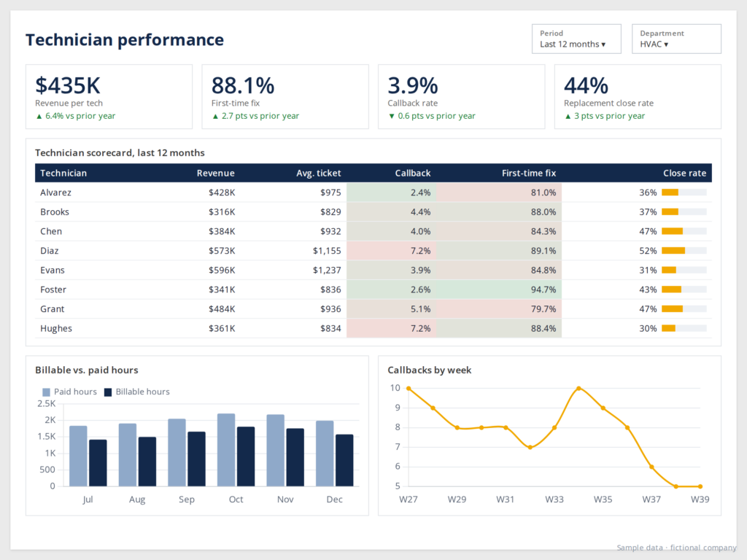Click Chen close rate value 47%
747x560 pixels.
coord(648,231)
